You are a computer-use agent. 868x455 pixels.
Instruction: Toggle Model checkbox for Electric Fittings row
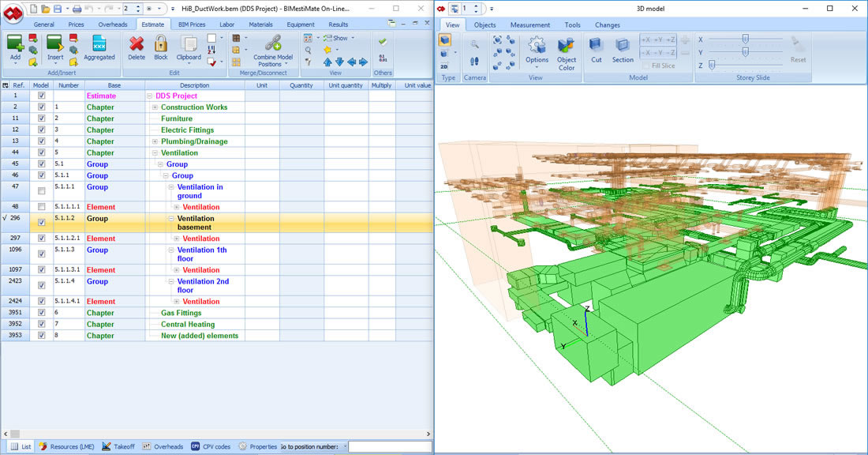[x=42, y=130]
